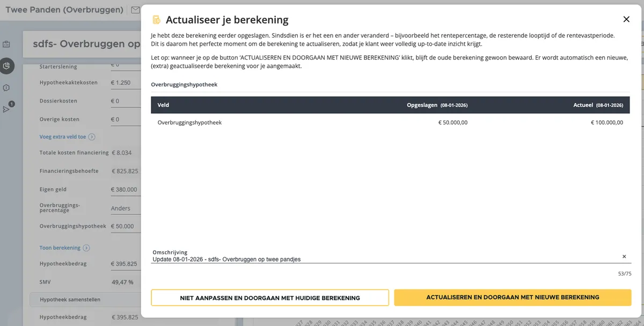Click the Twee Panden (Overbruggen) page title
Viewport: 644px width, 326px height.
(x=64, y=10)
